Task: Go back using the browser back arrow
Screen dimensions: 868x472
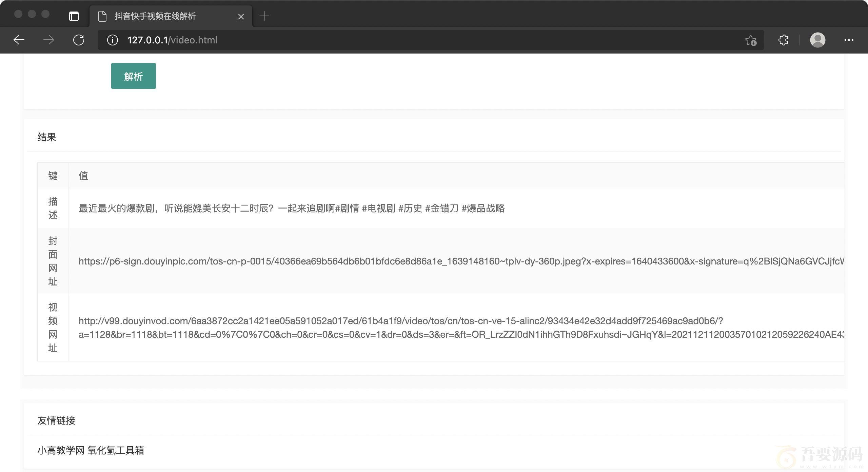Action: (19, 40)
